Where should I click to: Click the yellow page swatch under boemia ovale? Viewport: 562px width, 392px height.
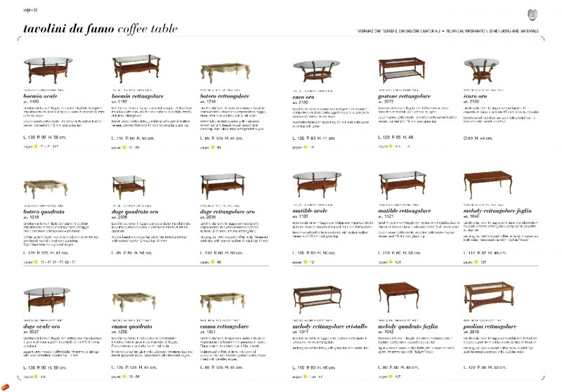point(36,146)
